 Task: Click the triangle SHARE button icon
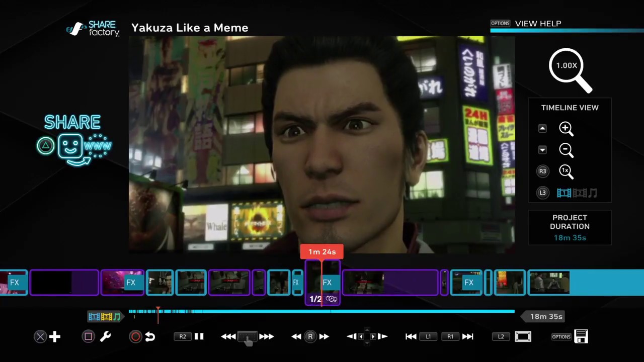point(45,146)
